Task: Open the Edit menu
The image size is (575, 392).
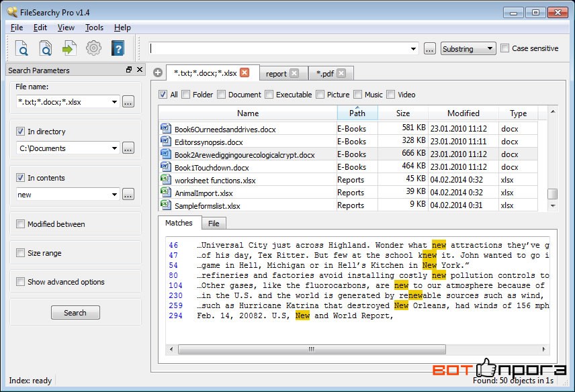Action: click(40, 28)
